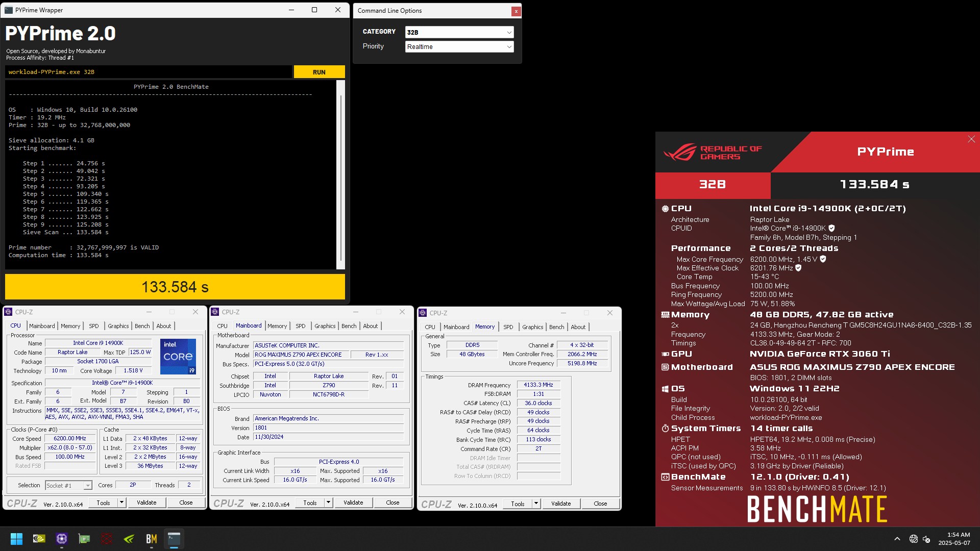This screenshot has height=551, width=980.
Task: Open NVIDIA control panel taskbar icon
Action: (x=39, y=539)
